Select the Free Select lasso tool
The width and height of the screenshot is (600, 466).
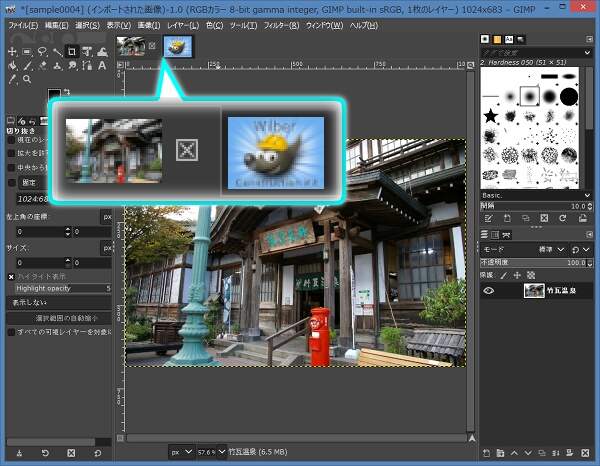[x=42, y=51]
